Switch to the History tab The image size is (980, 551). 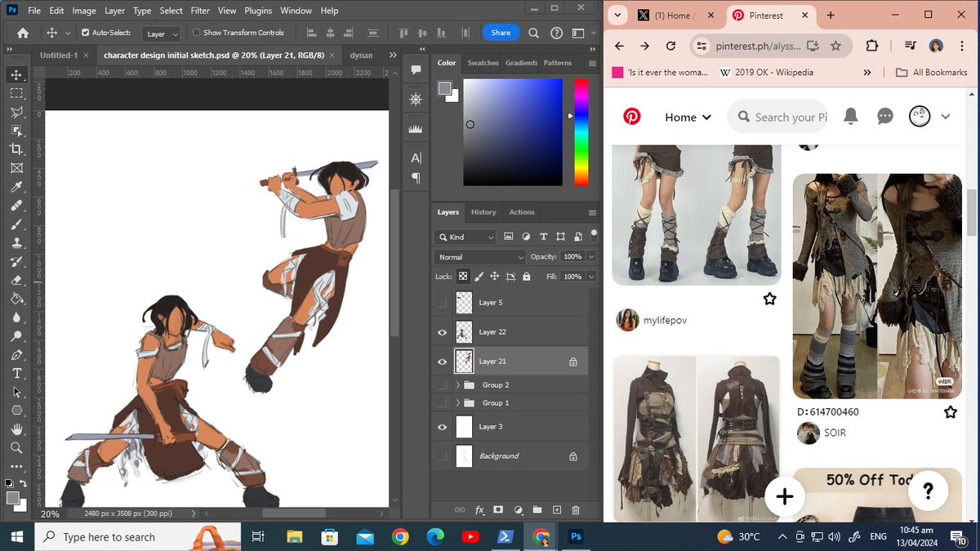coord(483,212)
